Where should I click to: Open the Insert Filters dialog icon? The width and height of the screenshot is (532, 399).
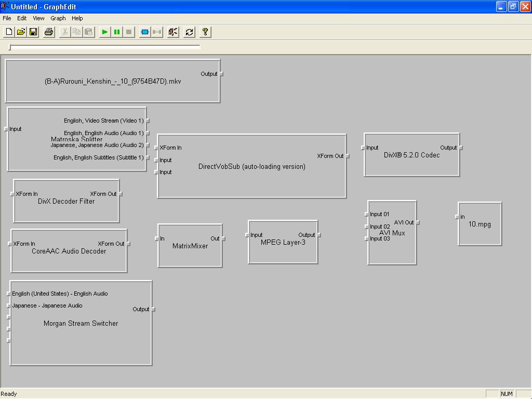click(145, 32)
